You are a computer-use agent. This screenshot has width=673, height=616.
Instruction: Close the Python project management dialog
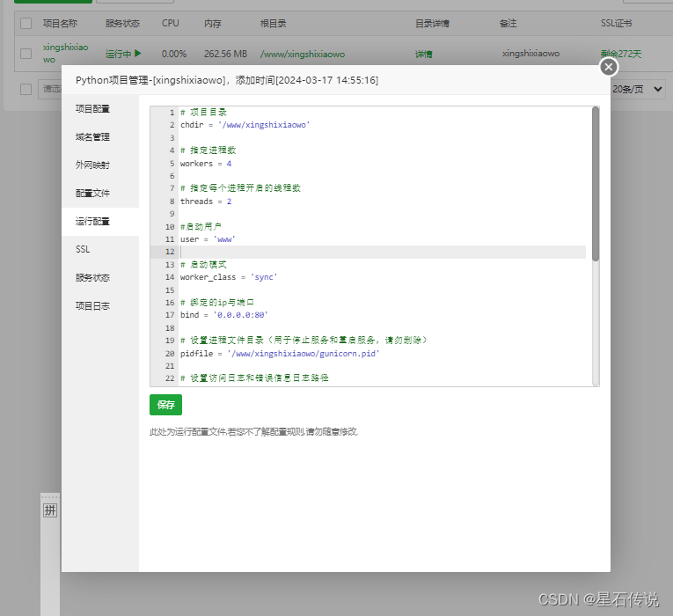608,67
